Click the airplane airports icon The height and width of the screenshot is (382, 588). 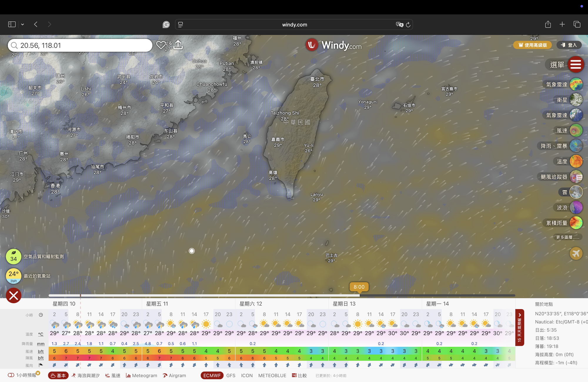pyautogui.click(x=576, y=253)
